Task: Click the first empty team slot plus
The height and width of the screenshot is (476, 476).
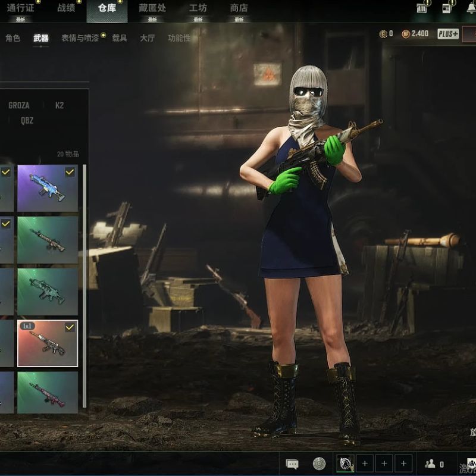Action: (365, 464)
